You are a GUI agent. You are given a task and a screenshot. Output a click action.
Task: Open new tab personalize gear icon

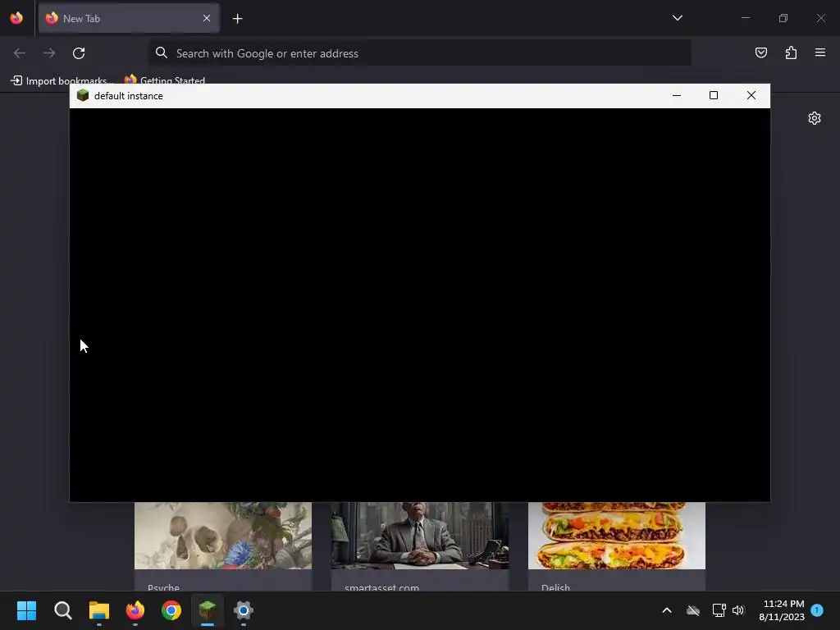(815, 118)
